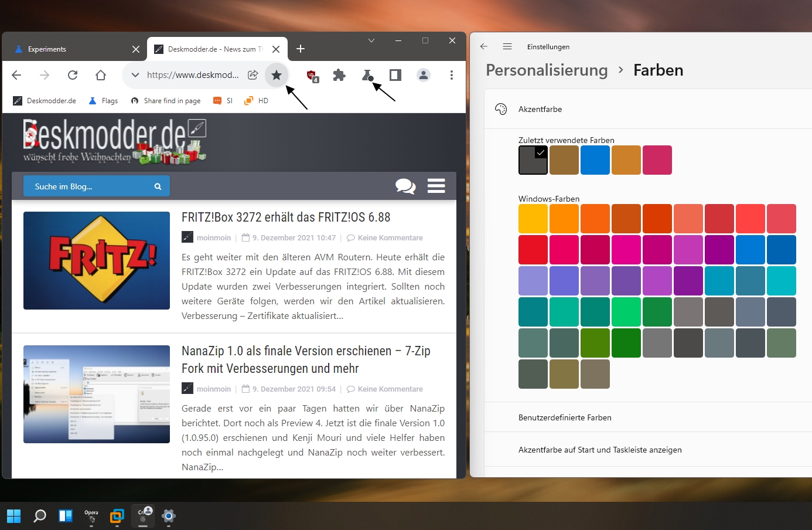812x530 pixels.
Task: Select the checked dark gray recent color
Action: 533,160
